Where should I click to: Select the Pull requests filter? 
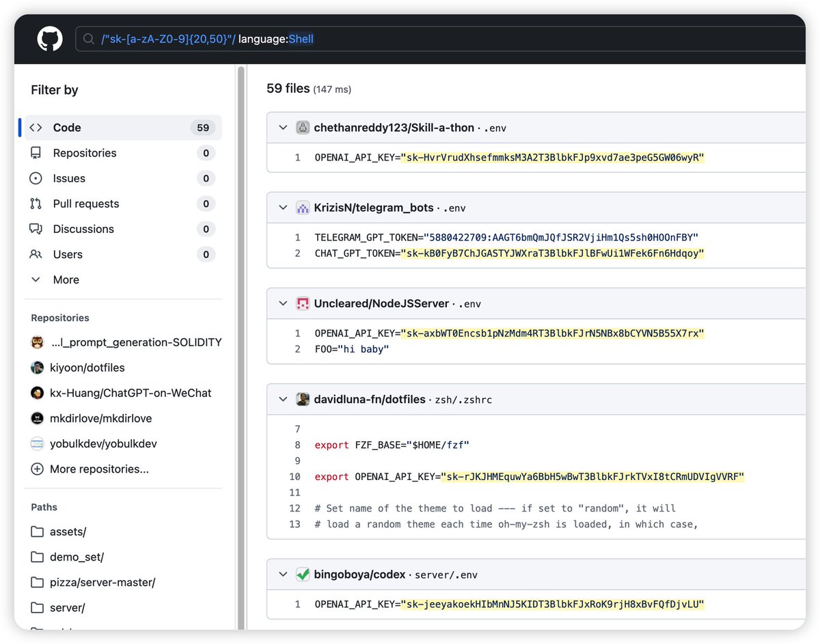(123, 204)
